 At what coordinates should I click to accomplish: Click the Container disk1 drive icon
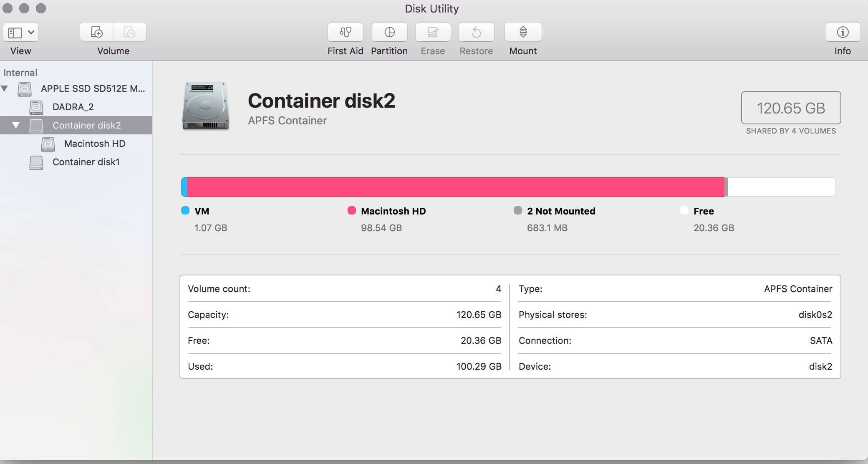click(x=36, y=162)
